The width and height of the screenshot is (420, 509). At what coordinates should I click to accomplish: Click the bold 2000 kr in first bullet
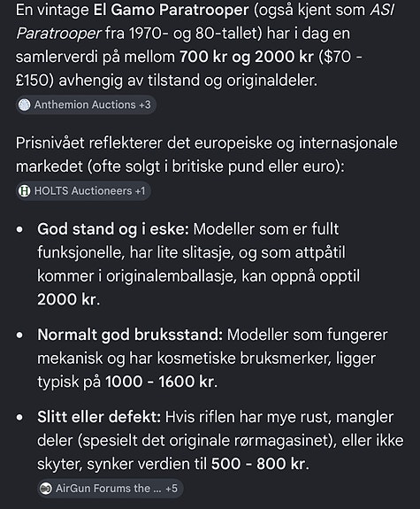(x=67, y=299)
